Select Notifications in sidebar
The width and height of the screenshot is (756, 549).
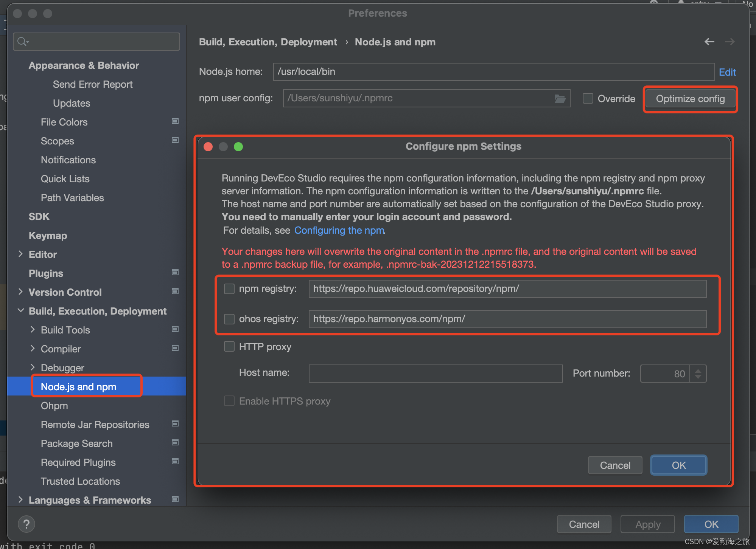(x=68, y=160)
